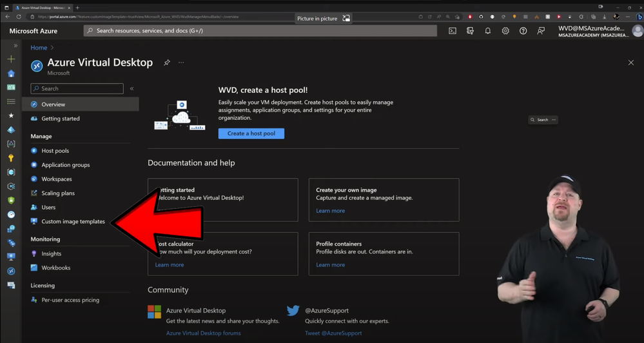Open the Help question mark icon

tap(523, 31)
